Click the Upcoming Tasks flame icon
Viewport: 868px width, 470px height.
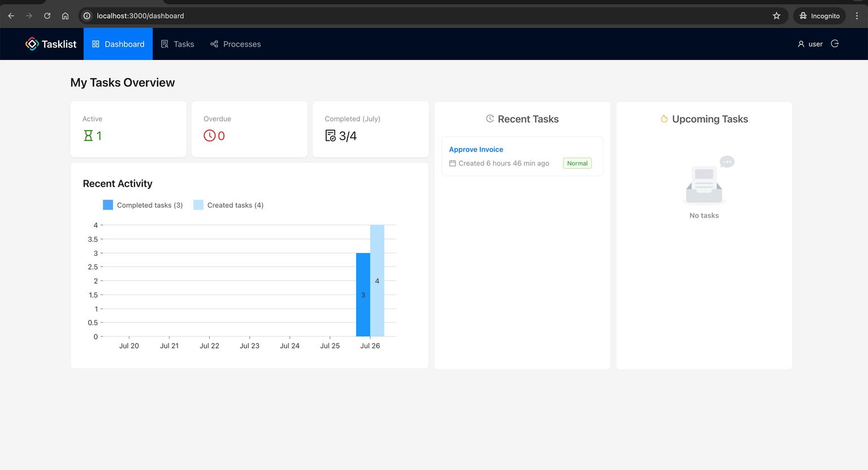pos(664,119)
